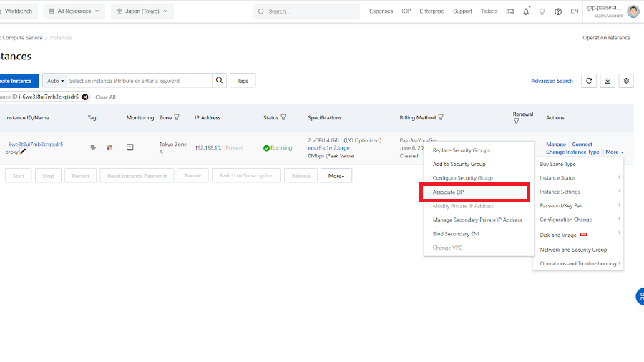
Task: Click the Advanced Search link
Action: tap(552, 81)
